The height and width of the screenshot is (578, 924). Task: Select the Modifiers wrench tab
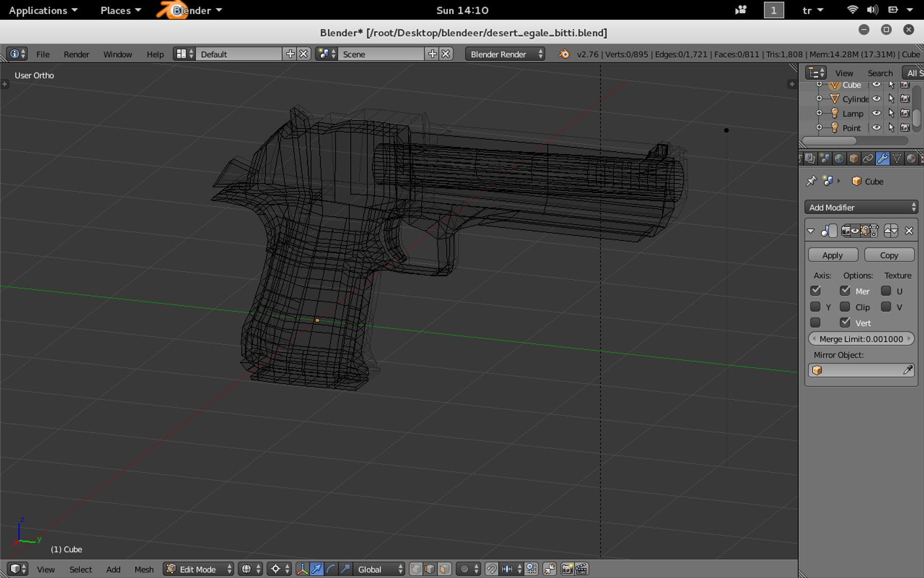[882, 158]
